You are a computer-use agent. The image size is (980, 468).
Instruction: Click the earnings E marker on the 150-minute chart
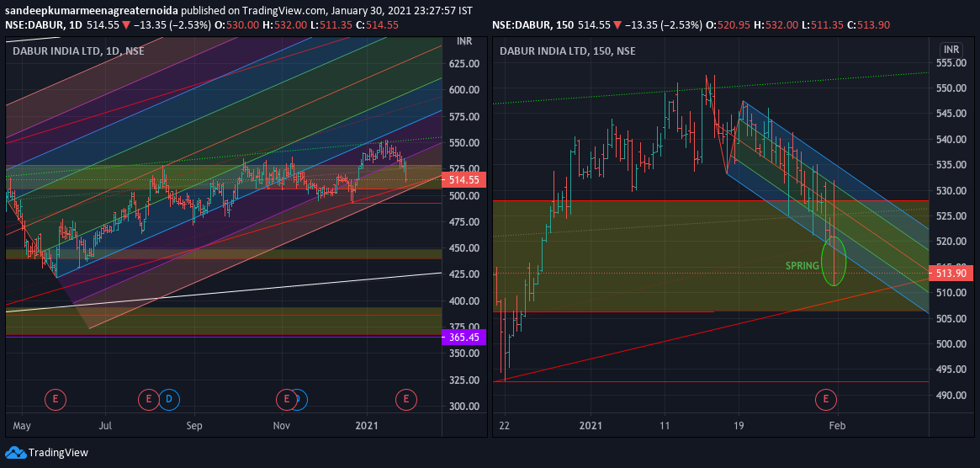[826, 399]
